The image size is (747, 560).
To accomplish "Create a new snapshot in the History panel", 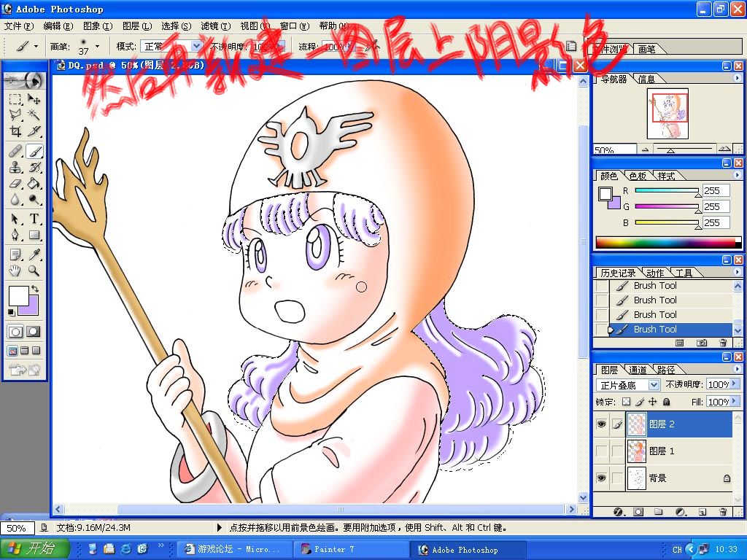I will [701, 343].
